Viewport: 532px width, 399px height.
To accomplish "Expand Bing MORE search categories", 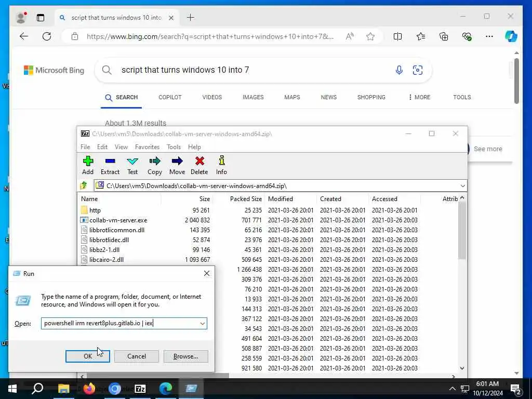I will pos(419,97).
